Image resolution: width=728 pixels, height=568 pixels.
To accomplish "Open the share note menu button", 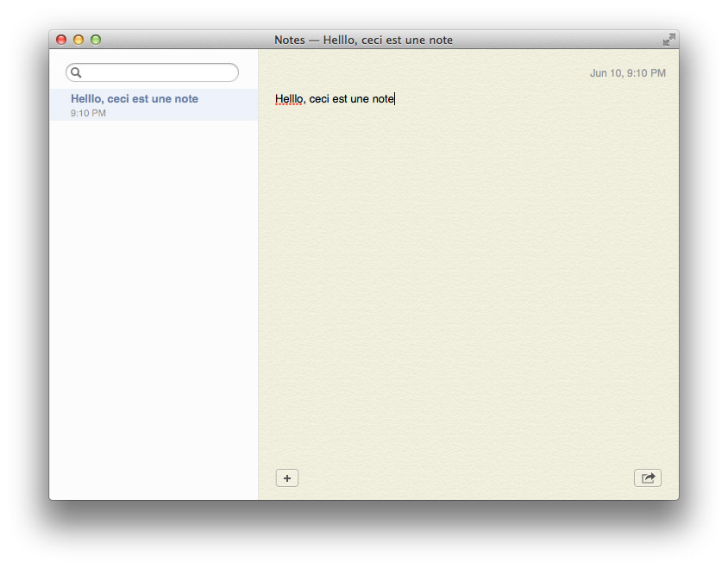I will pos(648,478).
